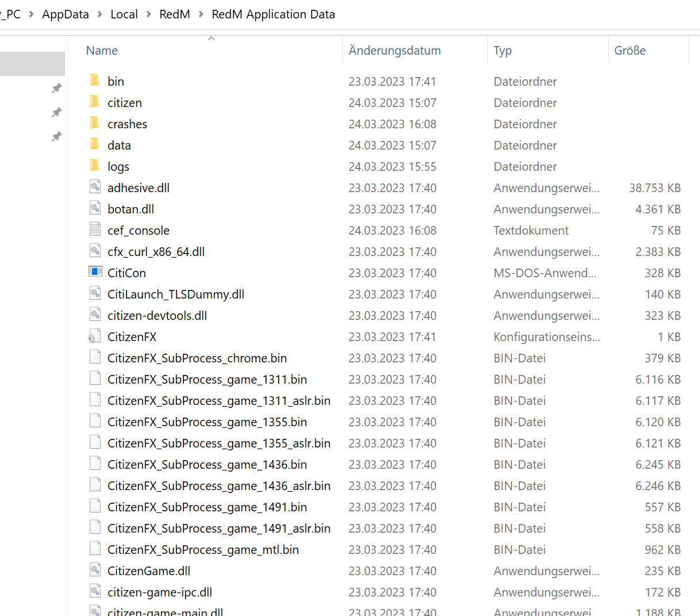Image resolution: width=700 pixels, height=616 pixels.
Task: Click Konfigurationseins... type of CitizenFX
Action: [547, 337]
